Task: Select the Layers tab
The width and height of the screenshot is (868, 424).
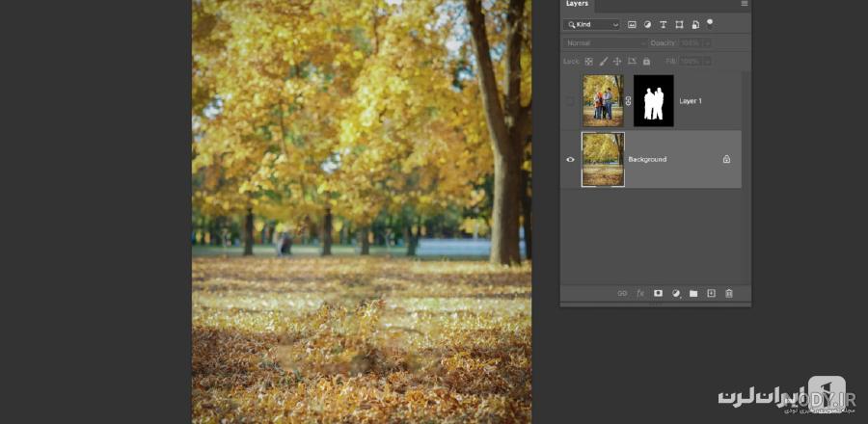Action: click(x=577, y=4)
